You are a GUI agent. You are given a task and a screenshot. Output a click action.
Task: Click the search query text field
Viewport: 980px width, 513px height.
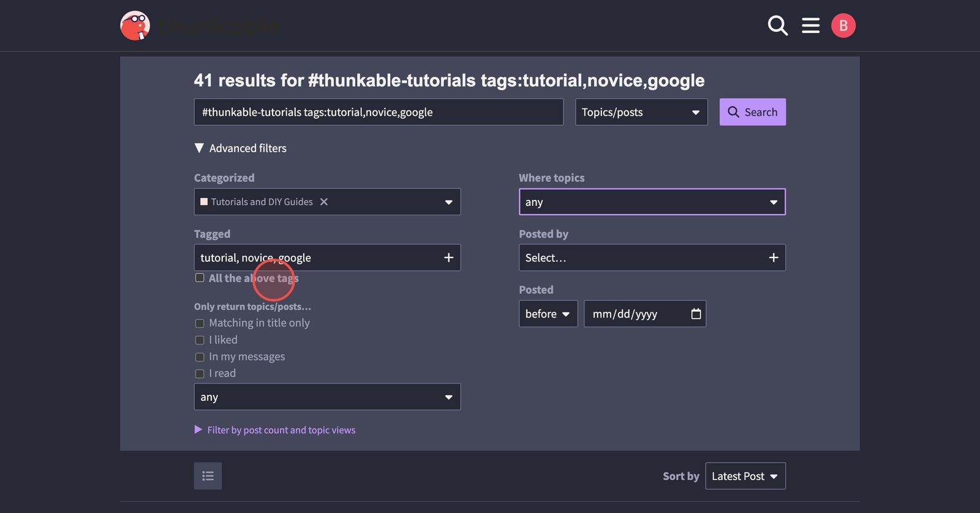click(x=379, y=112)
